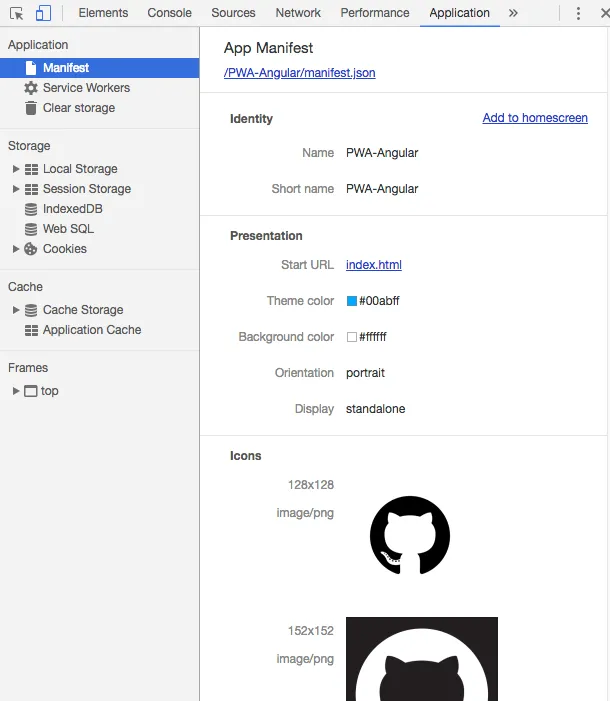Click the Clear storage trash icon
The image size is (610, 701).
[x=31, y=108]
